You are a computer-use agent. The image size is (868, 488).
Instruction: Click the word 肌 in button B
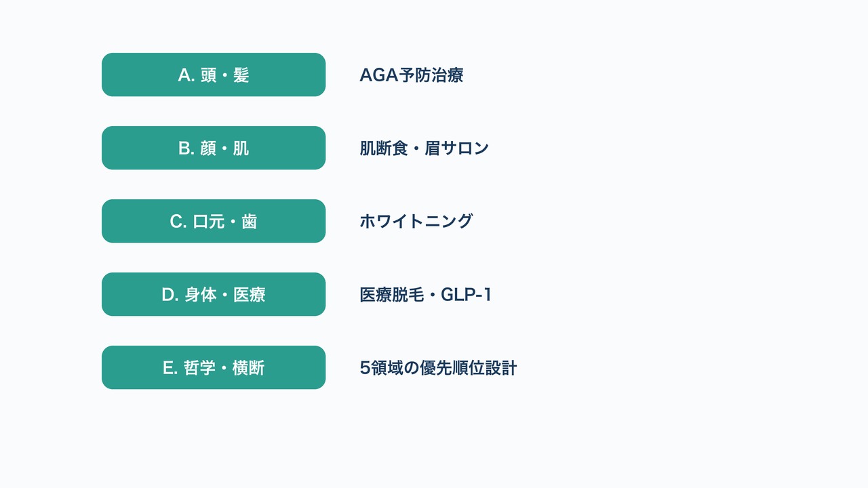point(241,148)
